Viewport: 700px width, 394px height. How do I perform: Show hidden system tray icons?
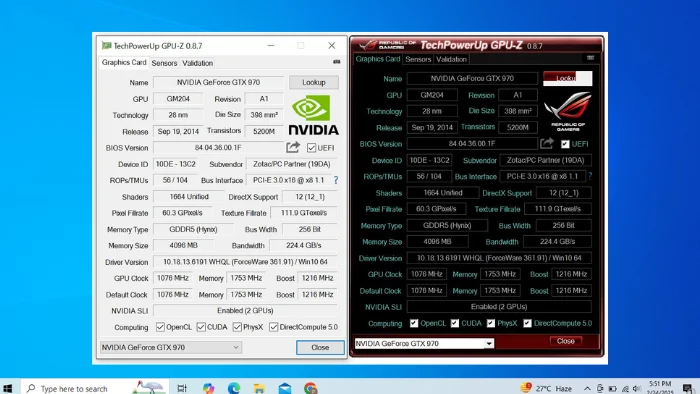(587, 389)
